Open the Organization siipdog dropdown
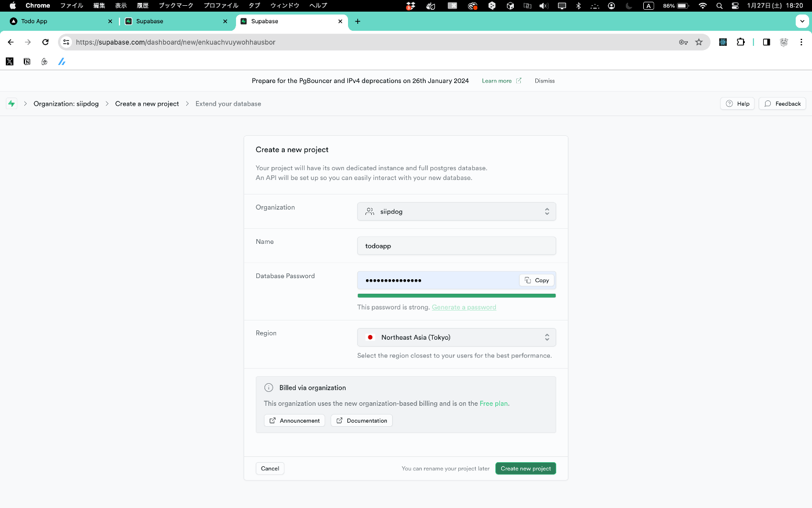Image resolution: width=812 pixels, height=508 pixels. (456, 211)
